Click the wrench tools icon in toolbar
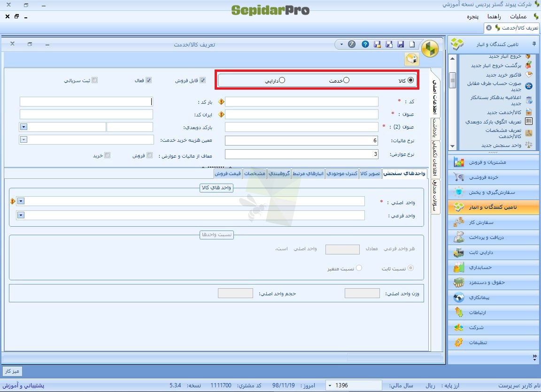541x392 pixels. point(352,44)
